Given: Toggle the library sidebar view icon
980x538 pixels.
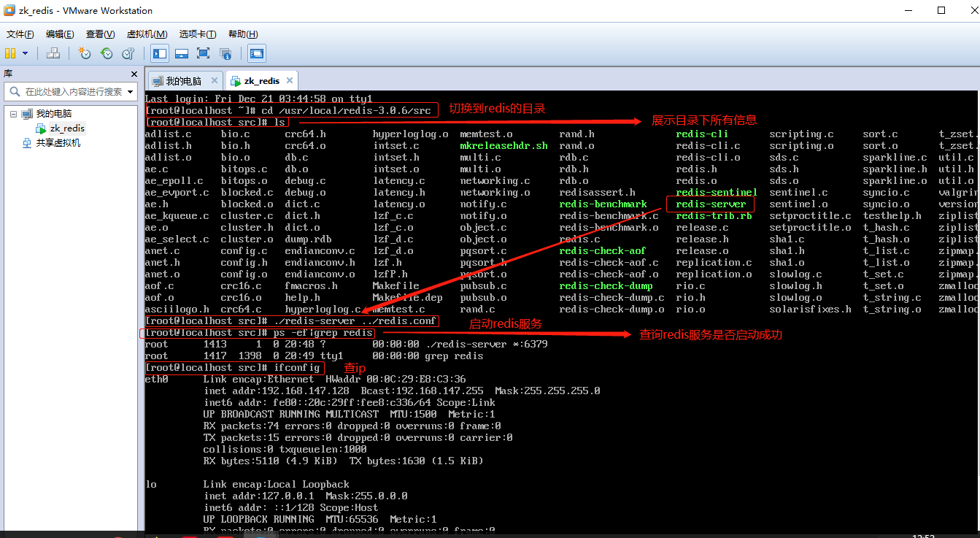Looking at the screenshot, I should click(160, 53).
